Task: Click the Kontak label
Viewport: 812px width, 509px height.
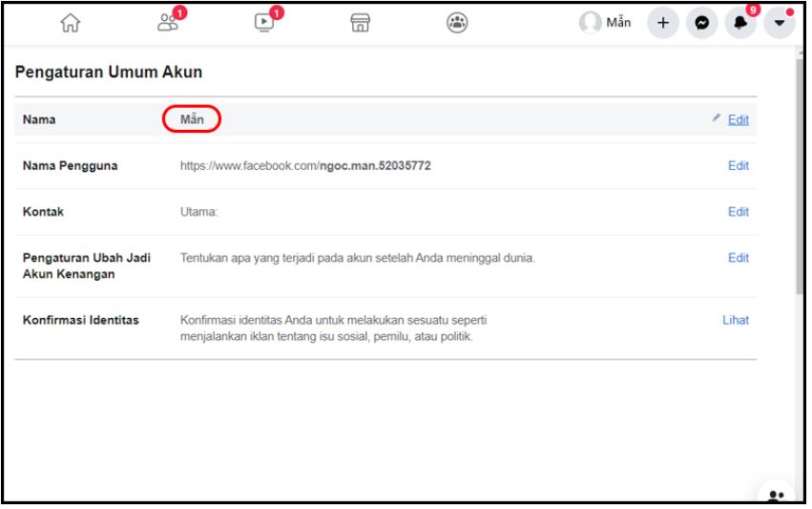Action: 43,212
